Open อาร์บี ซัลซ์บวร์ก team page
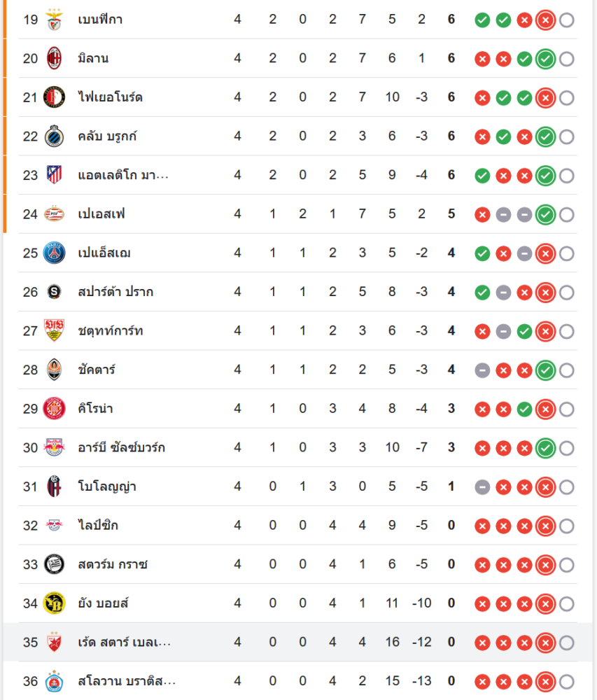Viewport: 597px width, 700px height. click(122, 447)
